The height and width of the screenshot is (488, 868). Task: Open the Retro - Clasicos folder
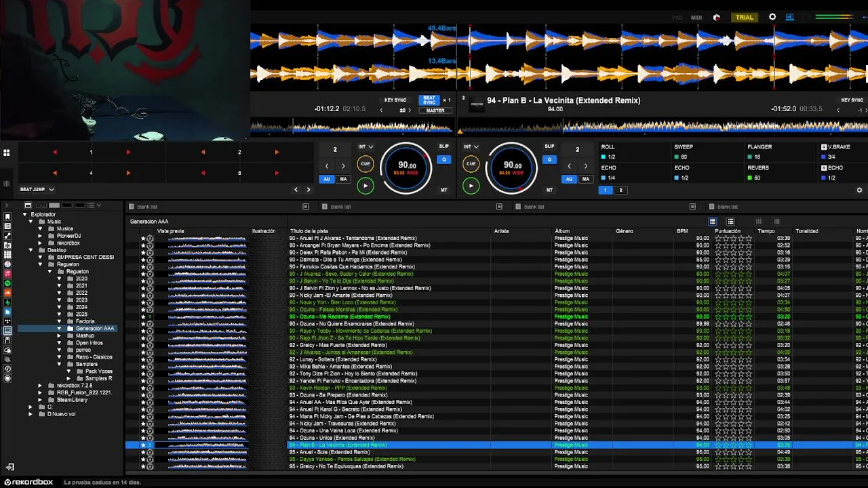tap(94, 357)
